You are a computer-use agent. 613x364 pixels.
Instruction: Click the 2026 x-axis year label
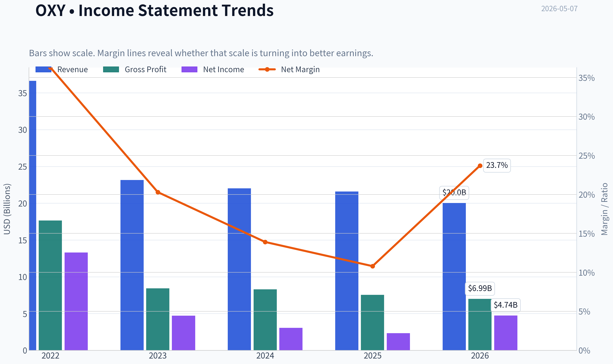[480, 356]
